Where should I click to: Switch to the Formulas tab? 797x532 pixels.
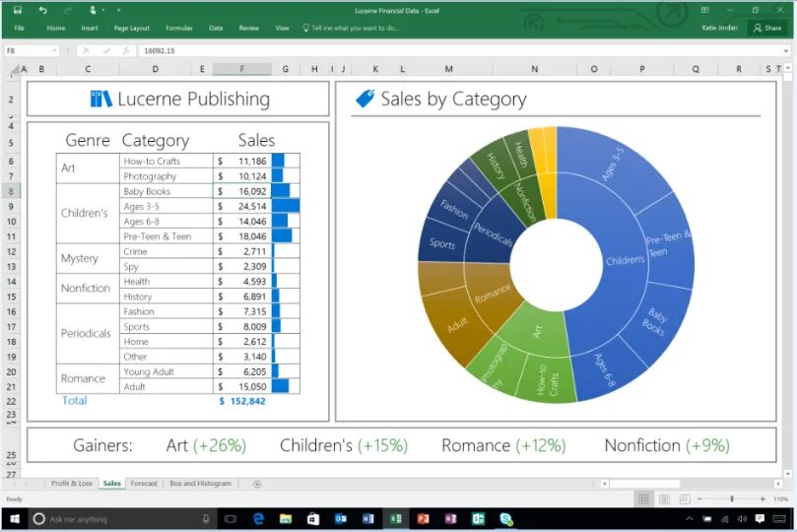(179, 28)
